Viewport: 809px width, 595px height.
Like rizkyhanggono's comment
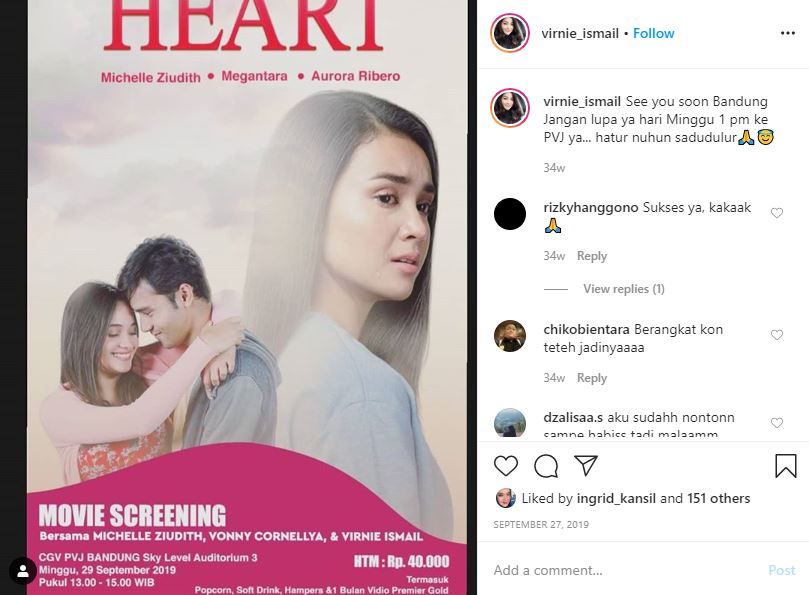coord(776,213)
